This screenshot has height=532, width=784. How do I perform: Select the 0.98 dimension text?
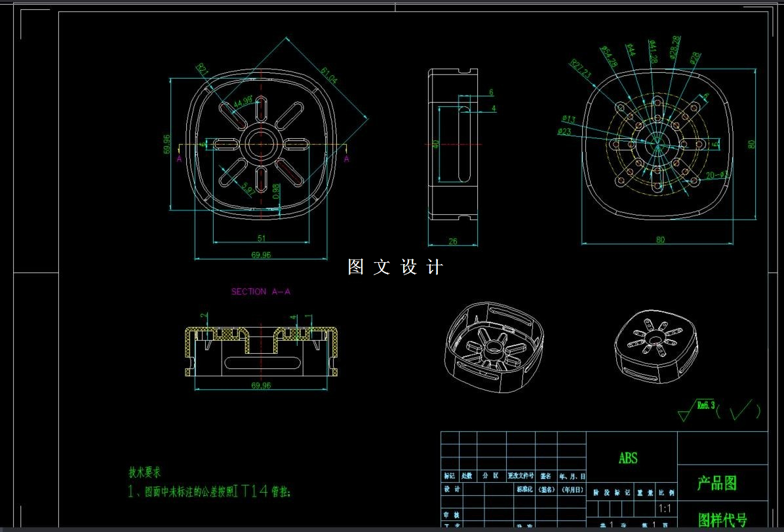(276, 192)
